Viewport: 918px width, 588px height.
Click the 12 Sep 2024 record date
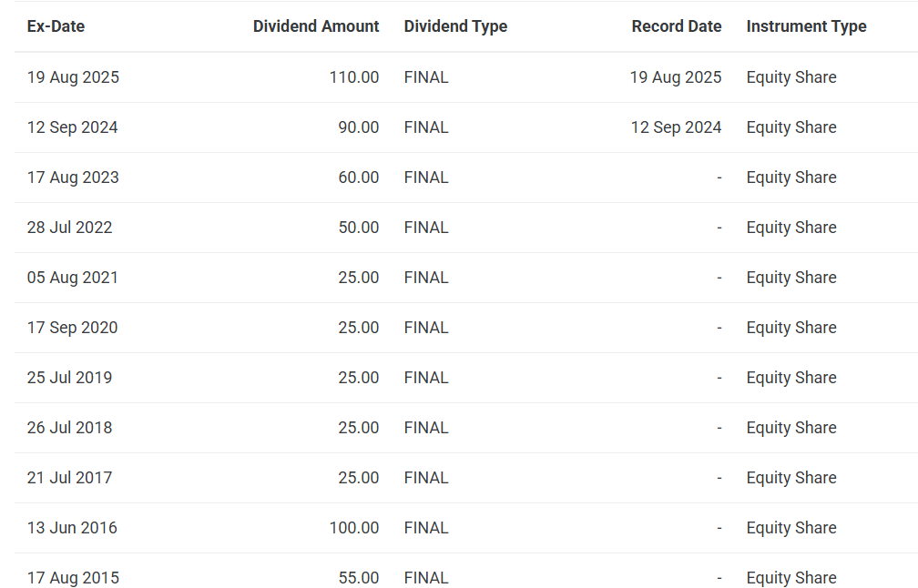(x=676, y=127)
